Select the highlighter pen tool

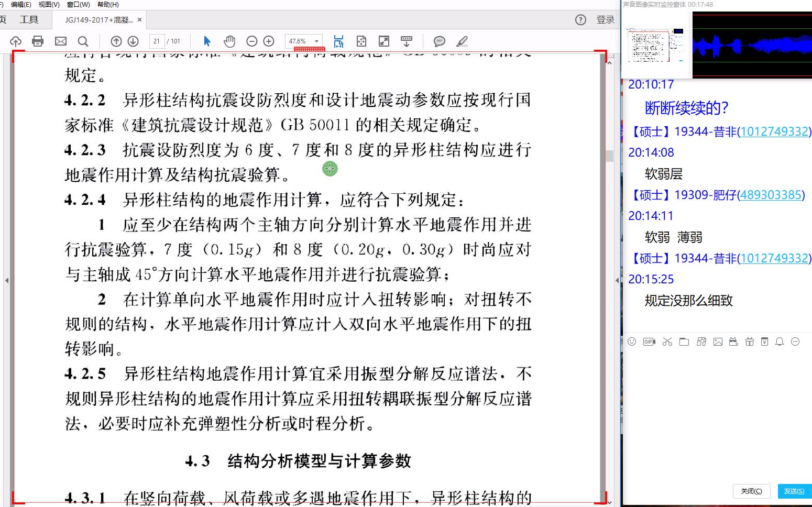point(462,41)
